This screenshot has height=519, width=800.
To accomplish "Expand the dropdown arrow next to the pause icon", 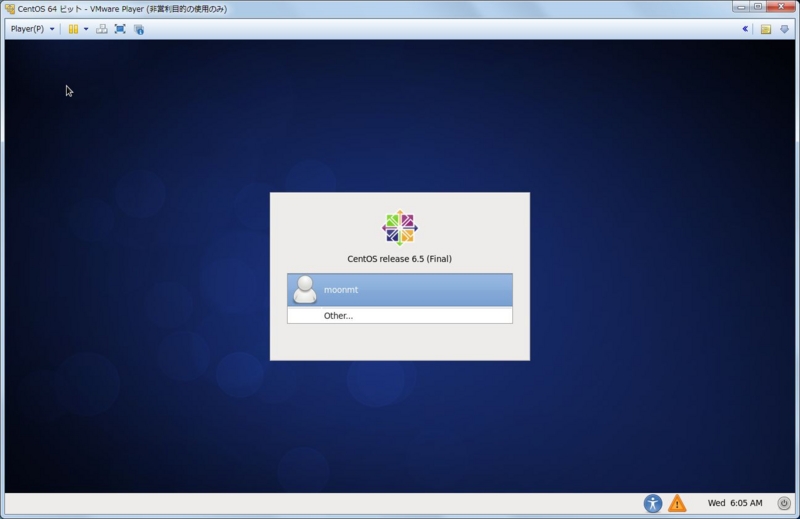I will tap(86, 29).
